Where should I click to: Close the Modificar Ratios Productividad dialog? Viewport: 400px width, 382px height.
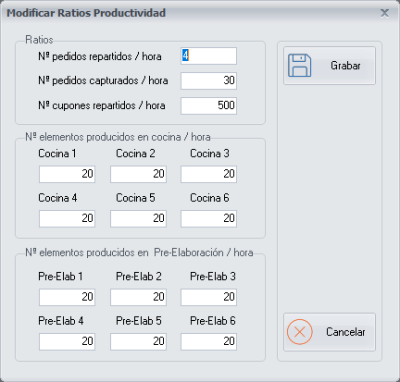[385, 13]
